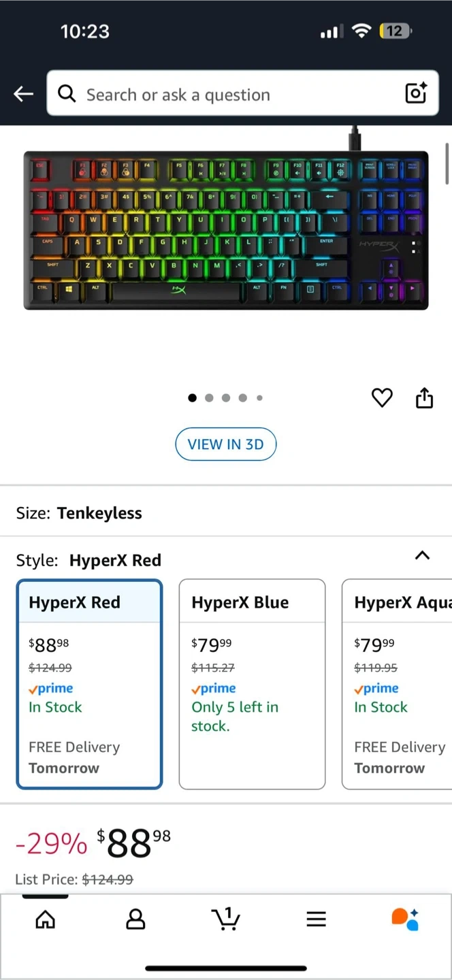Add keyboard to wish list heart

pos(382,397)
